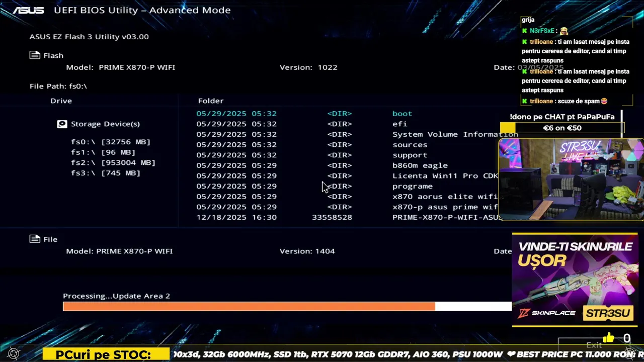Screen dimensions: 644x362
Task: Open the System Volume Information folder
Action: [x=455, y=134]
